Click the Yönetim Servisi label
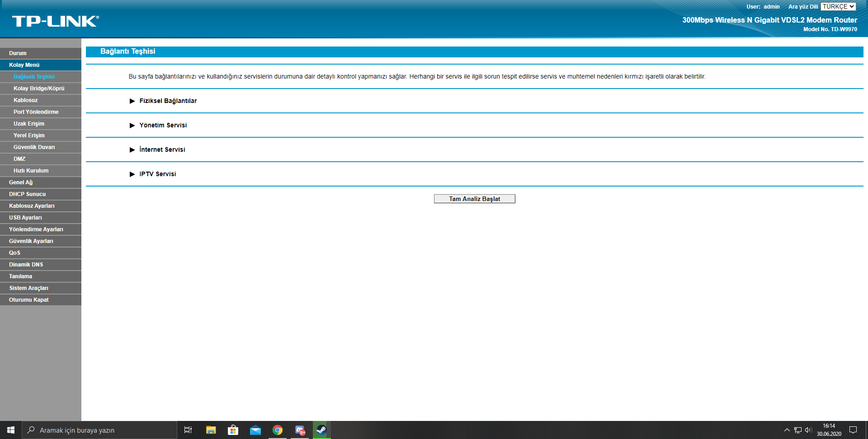 [163, 126]
